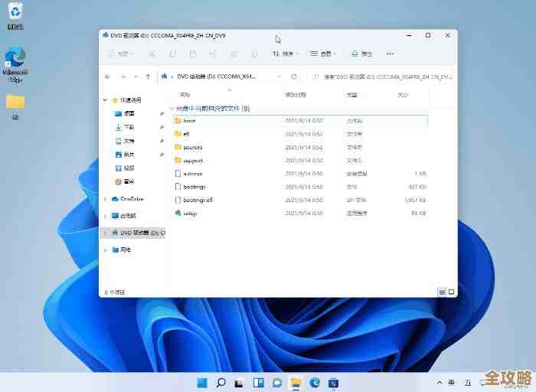This screenshot has width=536, height=392.
Task: Click the address bar path field
Action: [x=221, y=77]
